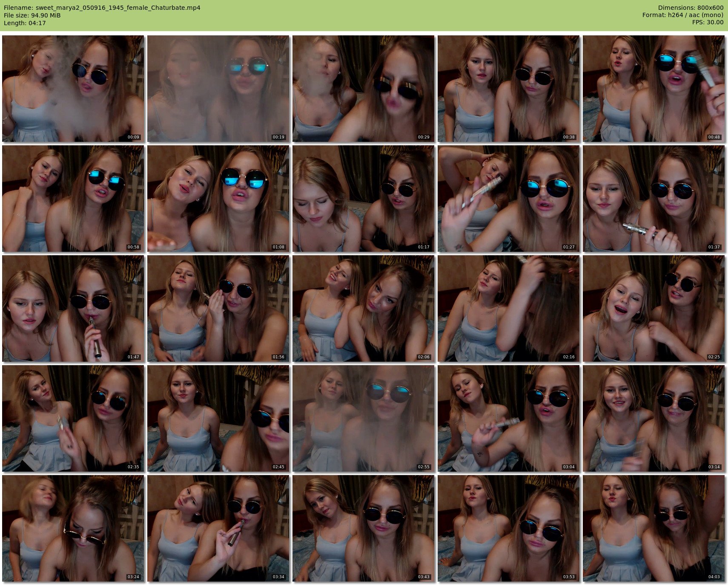Screen dimensions: 728x585
Task: Click the 'Length: 04:17' text
Action: click(25, 23)
